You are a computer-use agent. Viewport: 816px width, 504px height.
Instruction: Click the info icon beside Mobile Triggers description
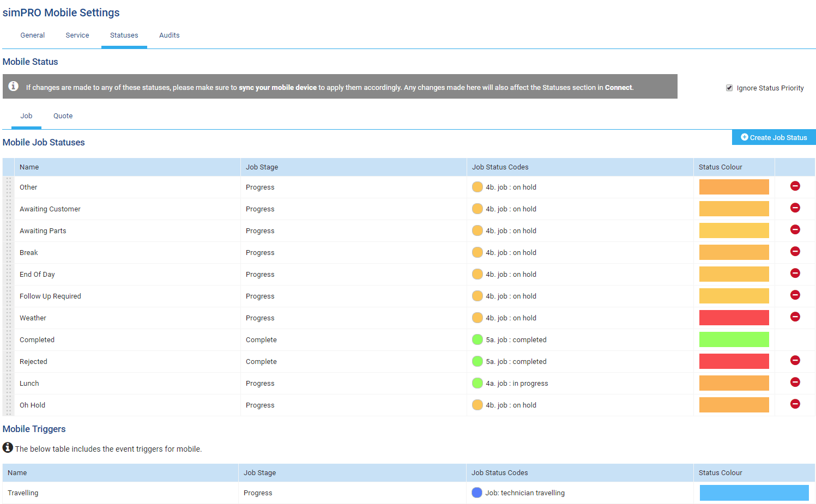[x=8, y=447]
